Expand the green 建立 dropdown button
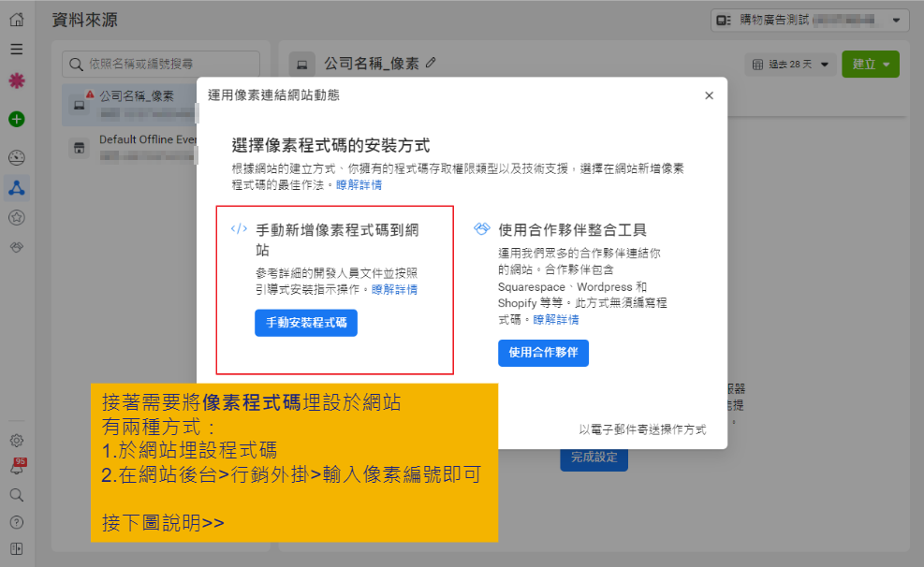This screenshot has height=567, width=924. click(870, 65)
